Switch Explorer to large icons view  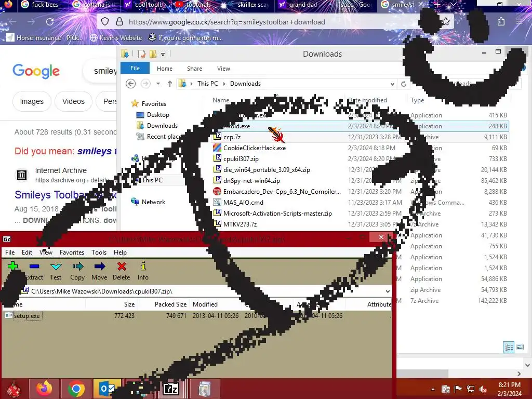(x=520, y=347)
